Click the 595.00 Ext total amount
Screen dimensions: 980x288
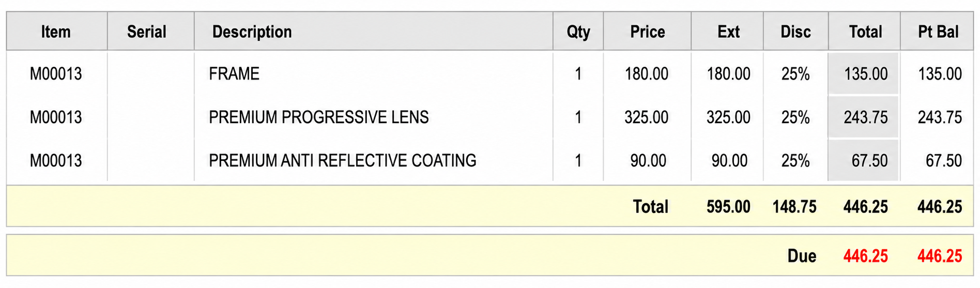[x=728, y=207]
